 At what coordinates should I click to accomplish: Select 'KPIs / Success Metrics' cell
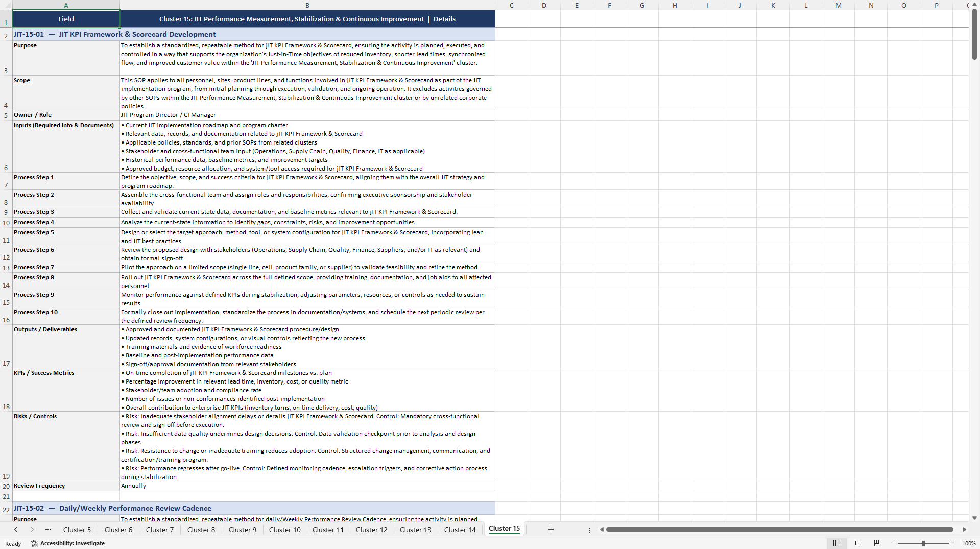[66, 390]
